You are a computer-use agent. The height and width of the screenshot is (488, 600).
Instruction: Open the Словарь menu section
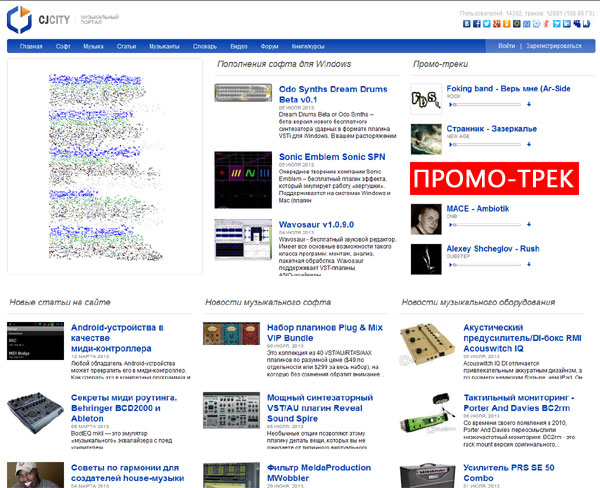[205, 46]
